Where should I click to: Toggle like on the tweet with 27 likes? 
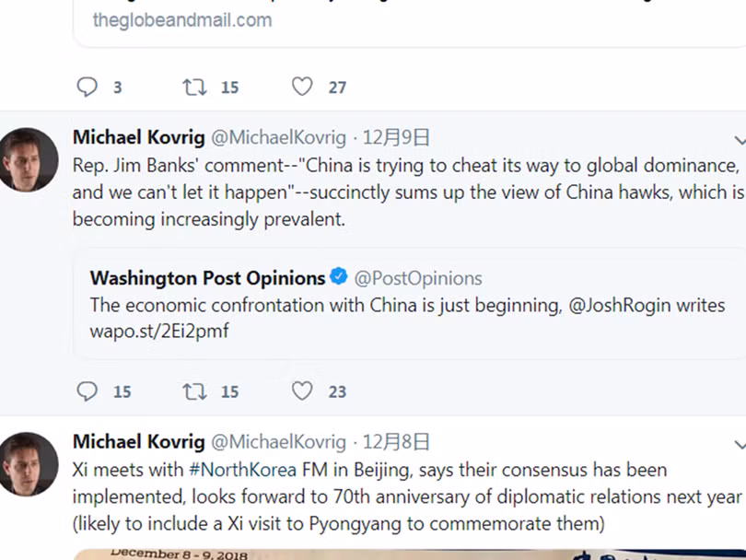(302, 86)
